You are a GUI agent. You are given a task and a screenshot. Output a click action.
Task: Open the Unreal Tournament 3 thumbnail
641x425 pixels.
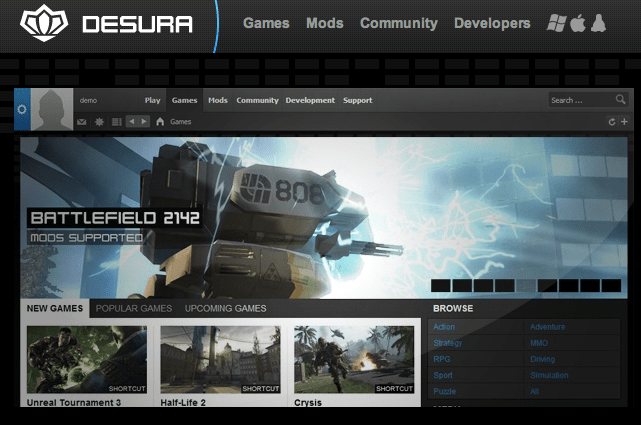click(x=87, y=360)
